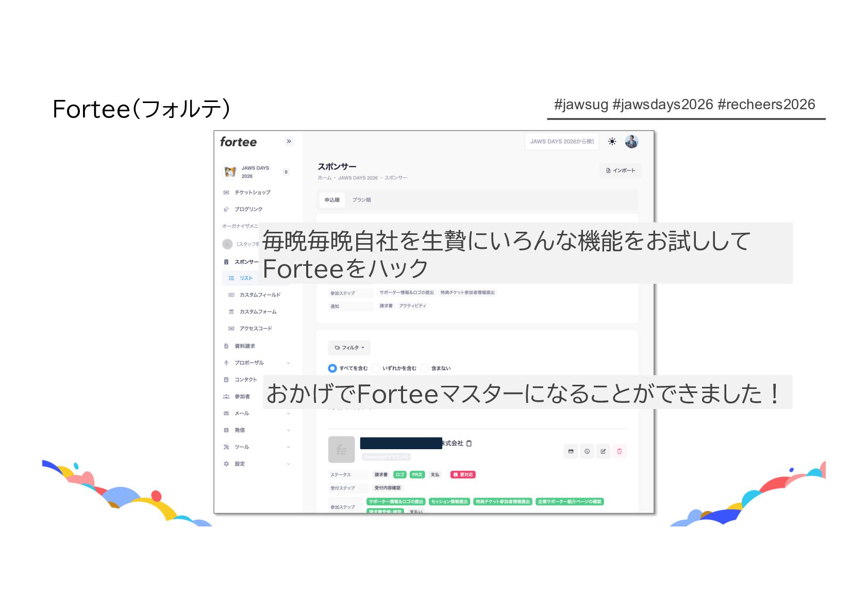
Task: Select the いずれかを含む radio button
Action: pos(376,368)
